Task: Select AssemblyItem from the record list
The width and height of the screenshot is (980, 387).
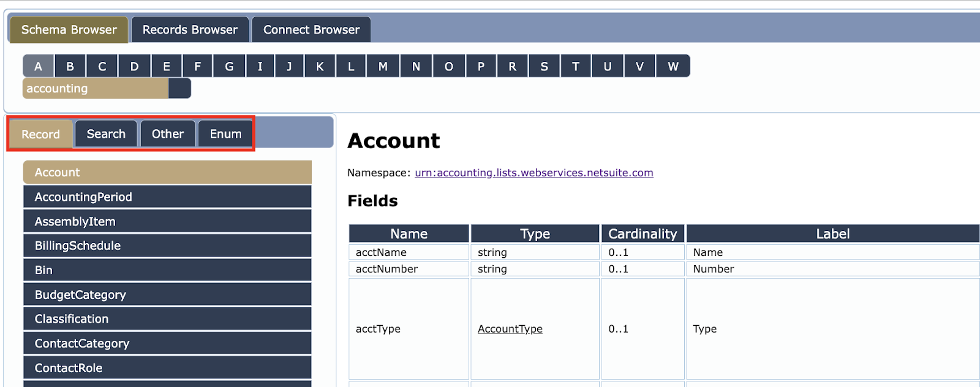Action: (167, 221)
